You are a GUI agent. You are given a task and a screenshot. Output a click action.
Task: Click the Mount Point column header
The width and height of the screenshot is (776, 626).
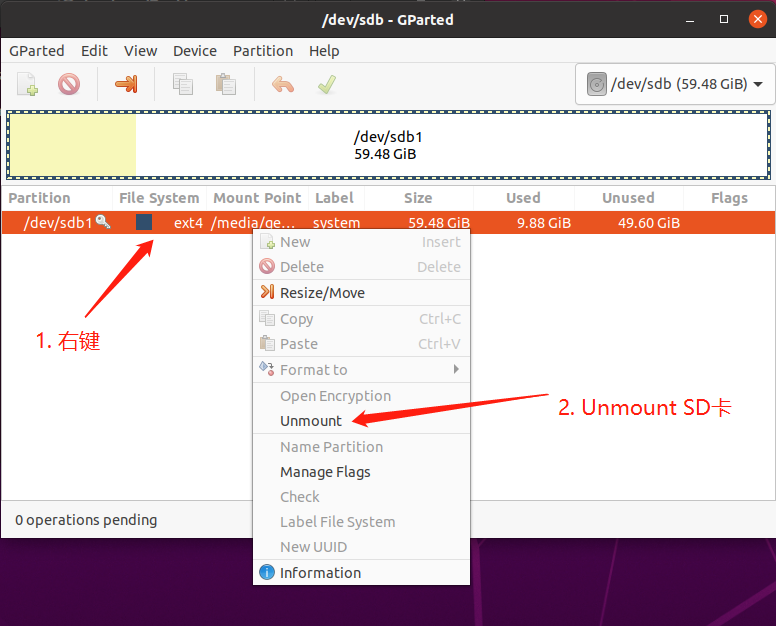pyautogui.click(x=257, y=198)
